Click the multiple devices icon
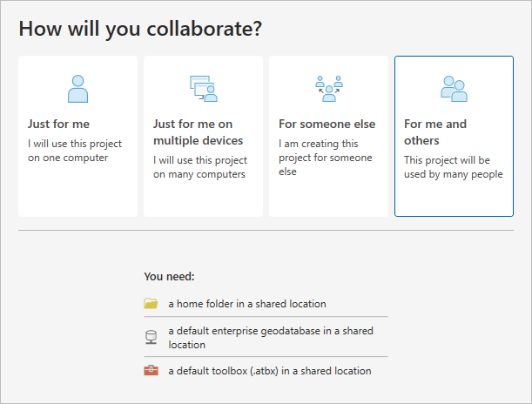532x404 pixels. [203, 89]
